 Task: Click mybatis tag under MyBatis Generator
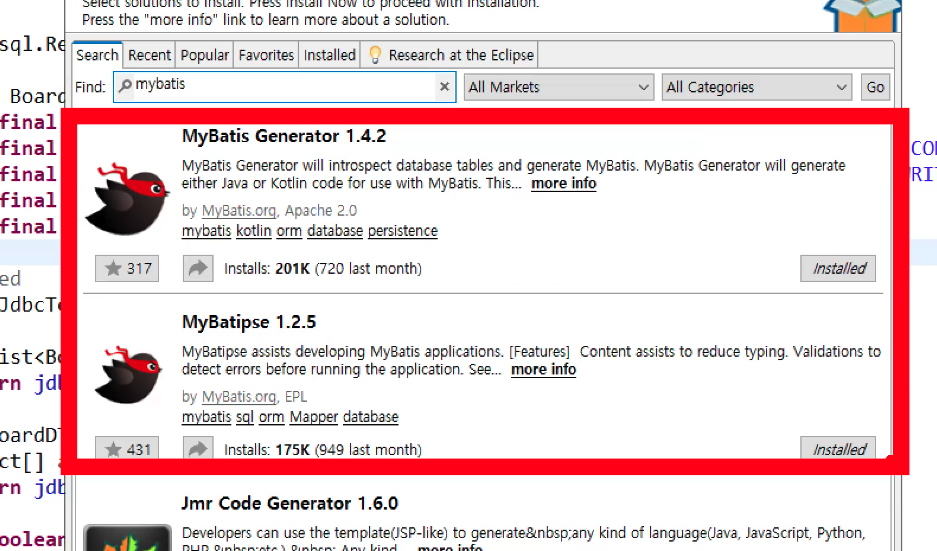(206, 231)
